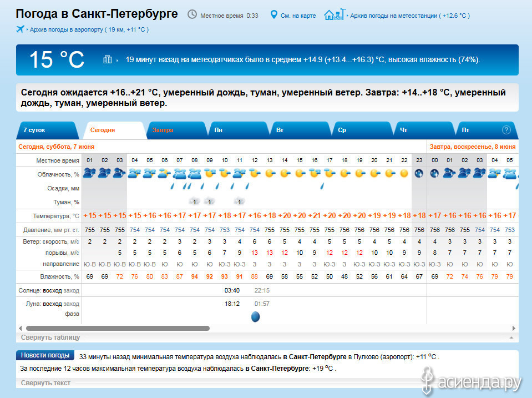Click the airplane icon for airport archive
Image resolution: width=532 pixels, height=398 pixels.
21,29
